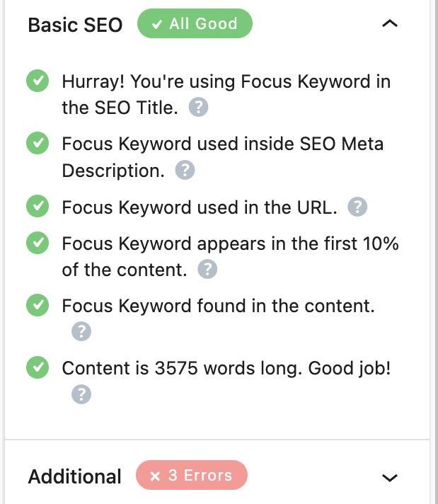The width and height of the screenshot is (438, 504).
Task: Click help icon beside SEO Title check
Action: pyautogui.click(x=200, y=108)
